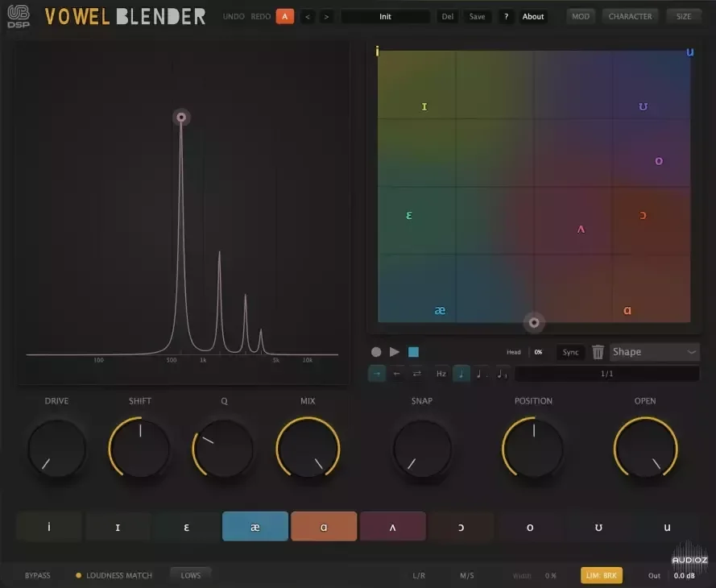Click the SHIFT knob
Viewport: 716px width, 588px height.
click(139, 449)
